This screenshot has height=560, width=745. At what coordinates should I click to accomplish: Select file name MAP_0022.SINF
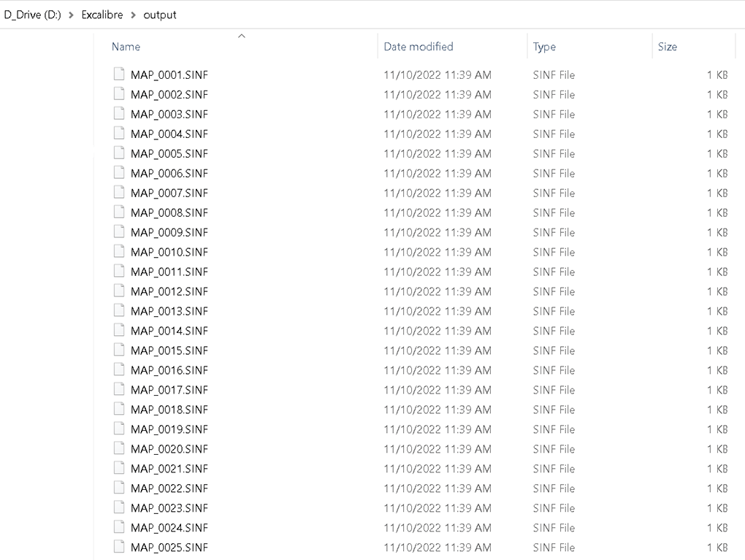(x=169, y=488)
